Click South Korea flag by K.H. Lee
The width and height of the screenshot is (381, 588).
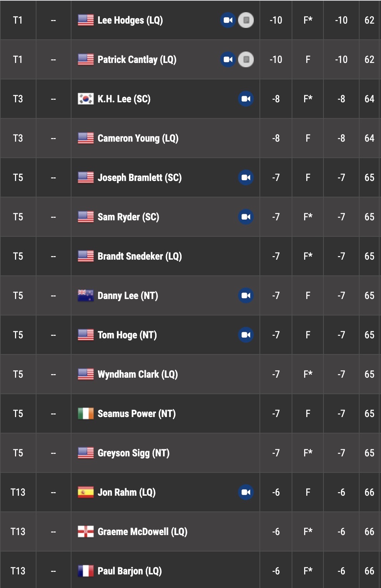pyautogui.click(x=86, y=99)
